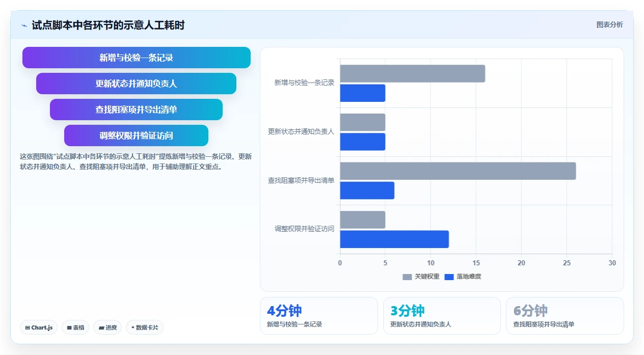Click the blue 落地难度 legend swatch
The image size is (644, 355).
(x=449, y=277)
